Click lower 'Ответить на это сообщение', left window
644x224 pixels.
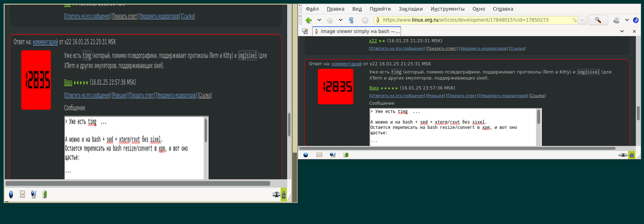pos(87,95)
